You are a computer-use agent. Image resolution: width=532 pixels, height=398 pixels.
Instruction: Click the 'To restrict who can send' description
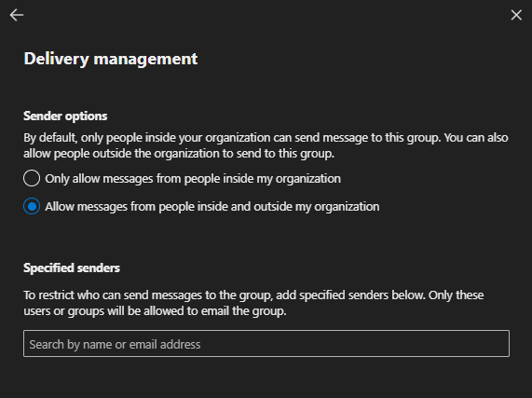[253, 303]
